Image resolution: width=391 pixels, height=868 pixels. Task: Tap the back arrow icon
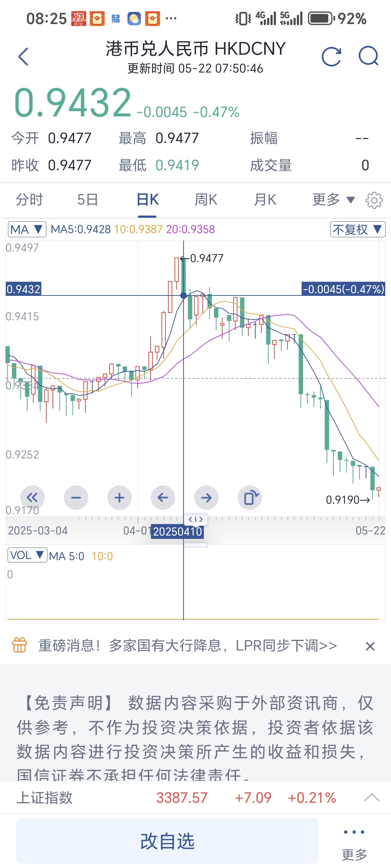24,56
